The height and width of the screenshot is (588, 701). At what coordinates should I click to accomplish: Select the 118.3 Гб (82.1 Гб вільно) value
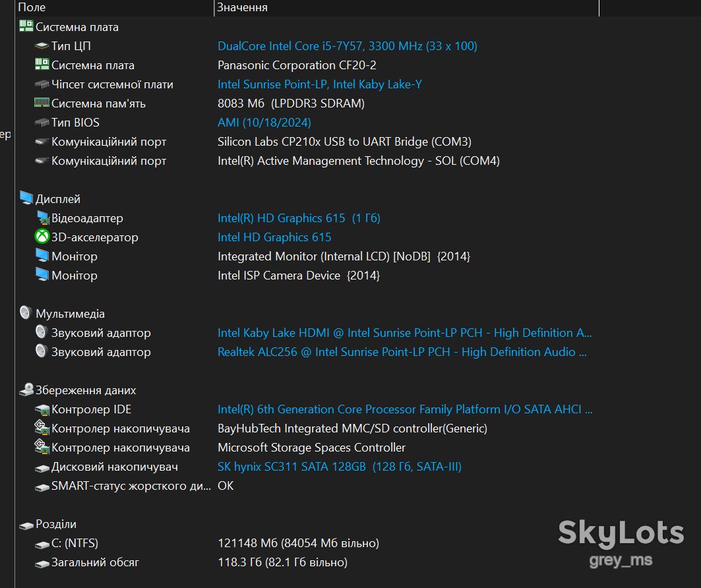click(x=282, y=562)
